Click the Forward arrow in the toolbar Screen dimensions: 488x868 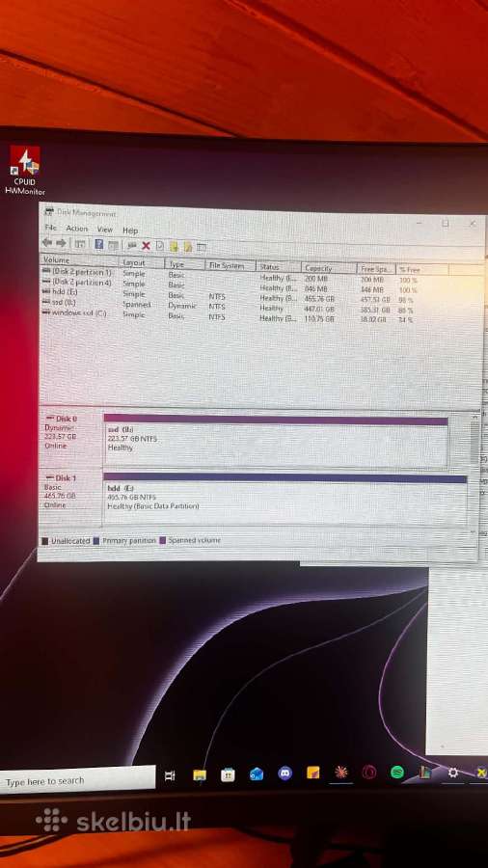point(61,243)
